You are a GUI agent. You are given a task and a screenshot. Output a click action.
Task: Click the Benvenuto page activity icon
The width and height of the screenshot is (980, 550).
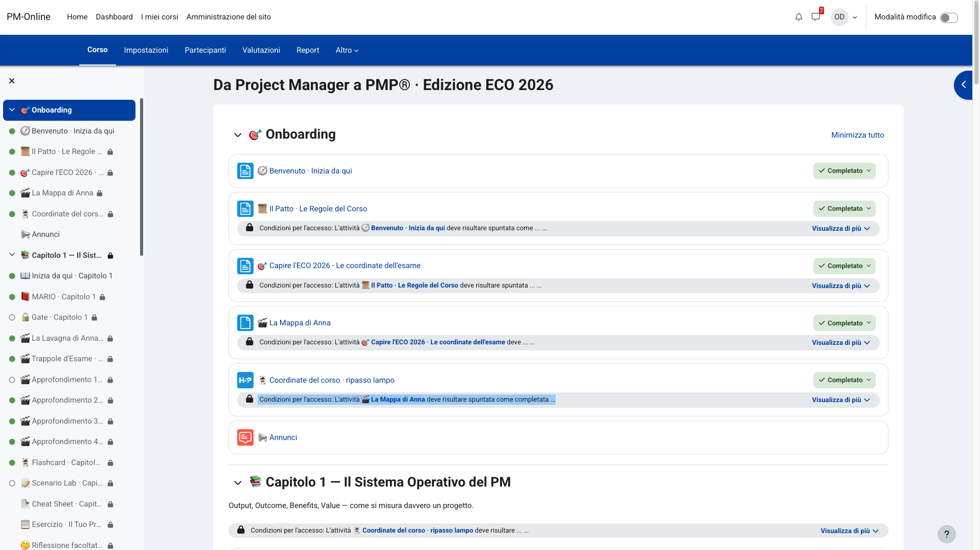[245, 171]
